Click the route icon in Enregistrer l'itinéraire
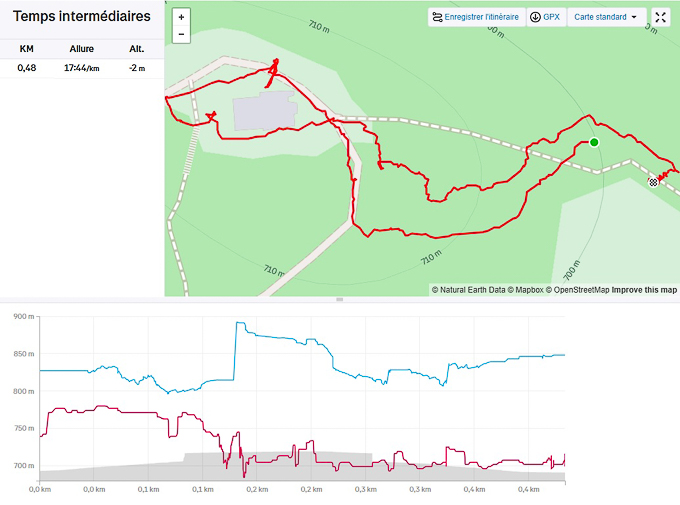 coord(437,17)
